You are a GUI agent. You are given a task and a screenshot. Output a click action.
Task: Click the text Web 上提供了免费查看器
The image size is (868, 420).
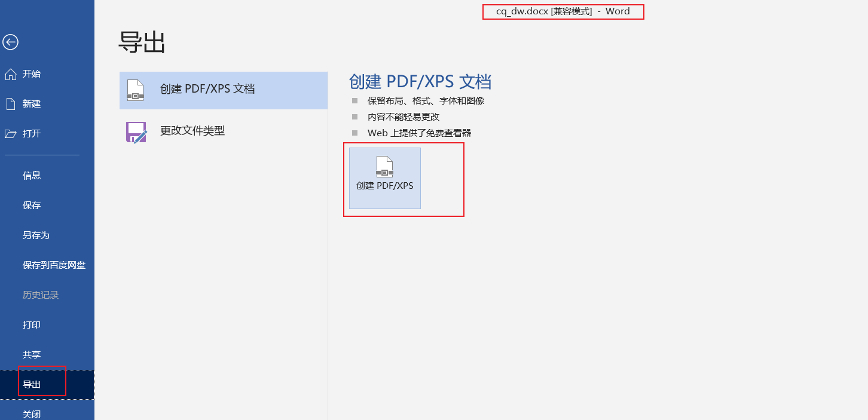click(x=419, y=133)
